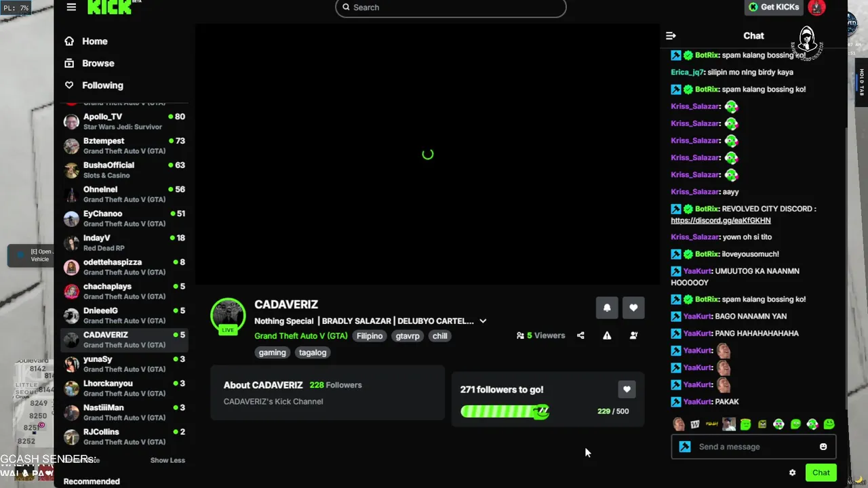Open Bztempest channel in sidebar
Image resolution: width=868 pixels, height=488 pixels.
tap(124, 146)
